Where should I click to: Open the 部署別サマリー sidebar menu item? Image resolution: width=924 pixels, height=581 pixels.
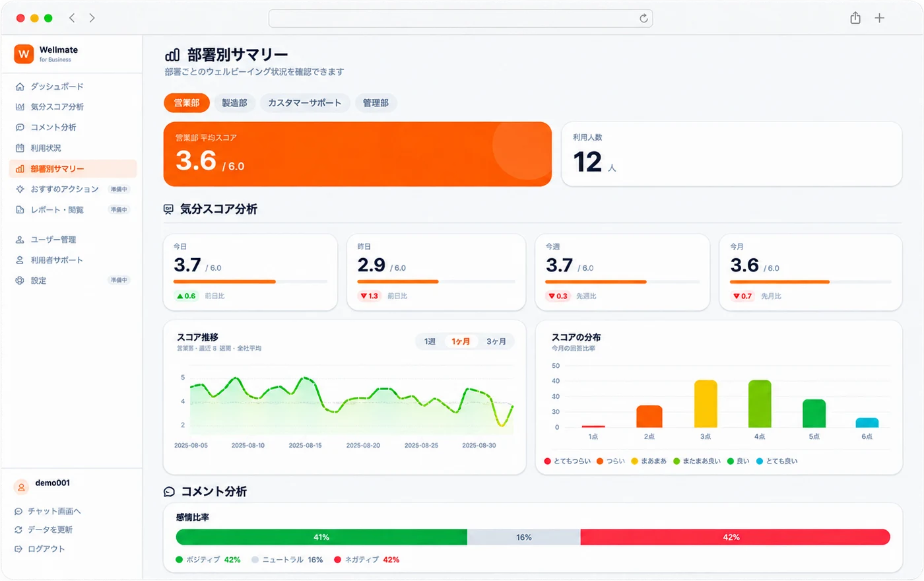(x=73, y=169)
